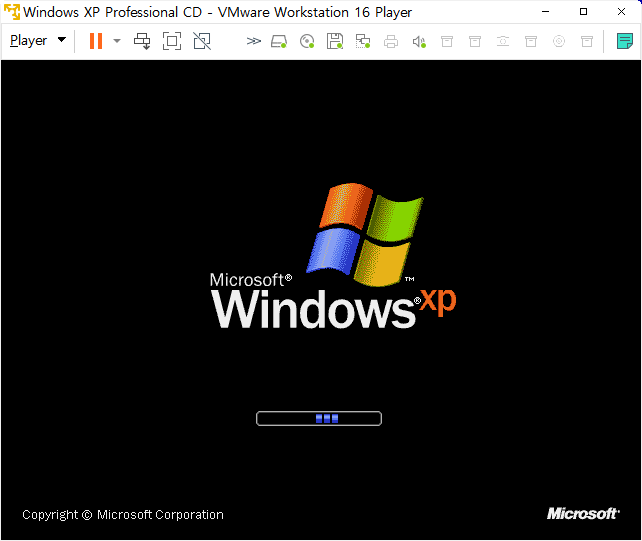Open the Player menu
This screenshot has width=642, height=541.
(x=38, y=41)
